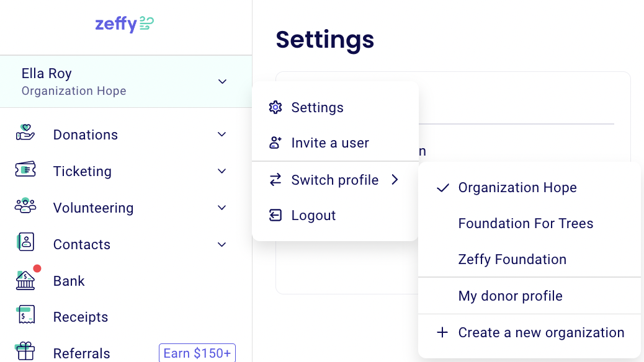Select the Referrals gift icon
644x362 pixels.
click(x=25, y=351)
